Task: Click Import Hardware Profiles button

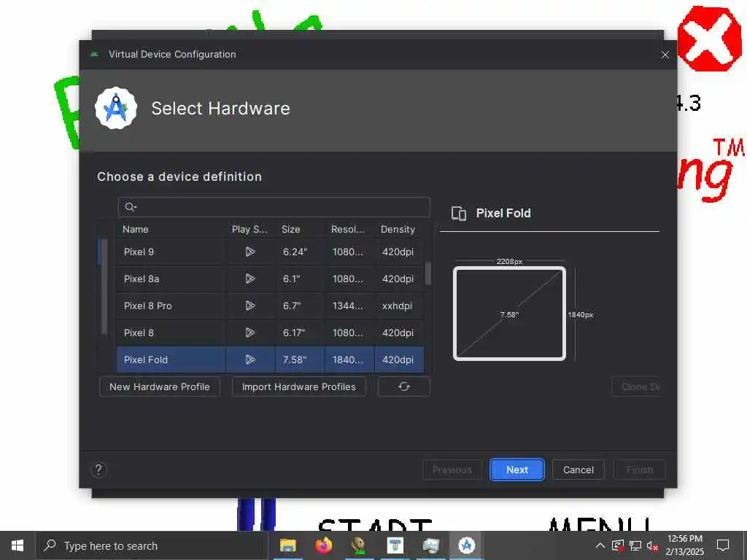Action: [298, 386]
